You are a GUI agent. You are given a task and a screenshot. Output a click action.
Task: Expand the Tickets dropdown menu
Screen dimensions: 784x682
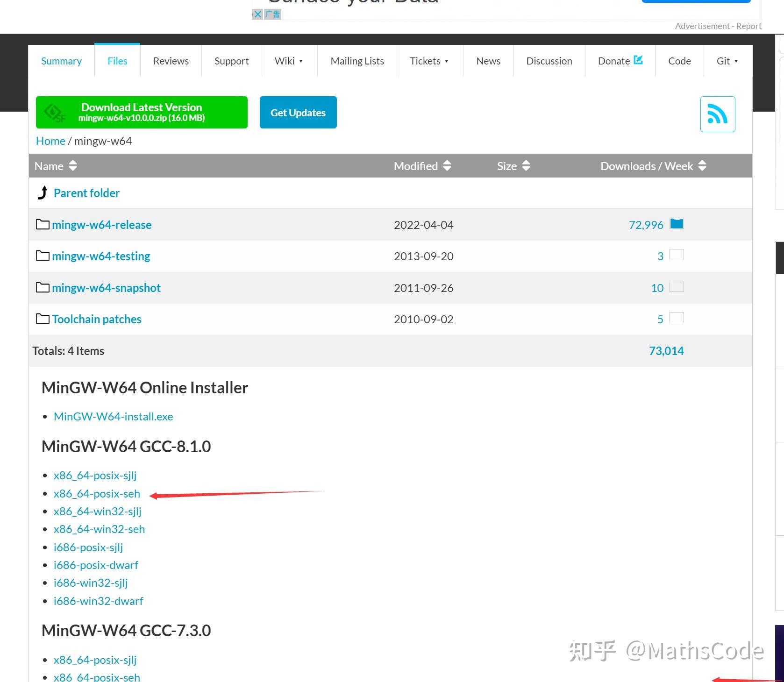pyautogui.click(x=429, y=61)
